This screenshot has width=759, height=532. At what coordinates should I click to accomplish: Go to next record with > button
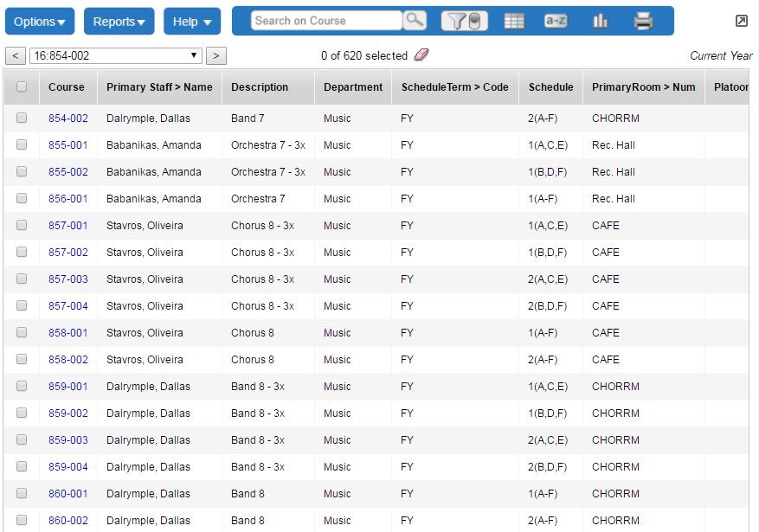(x=216, y=55)
